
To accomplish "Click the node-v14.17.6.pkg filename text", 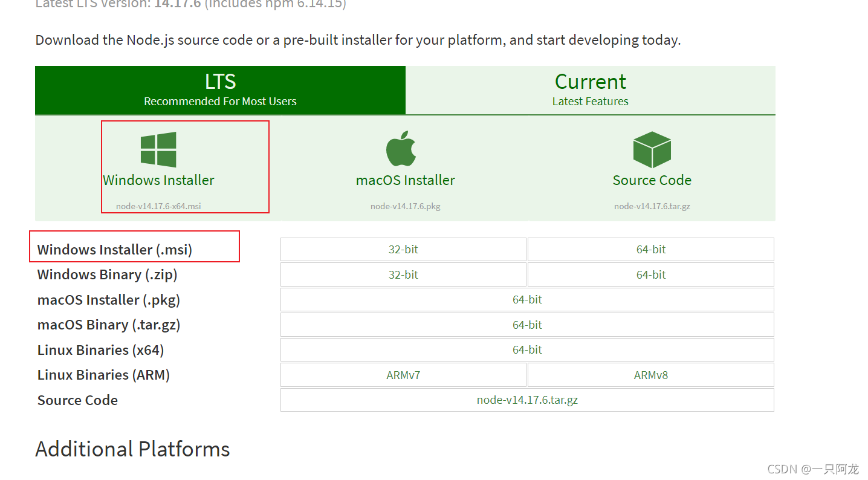I will (x=406, y=206).
